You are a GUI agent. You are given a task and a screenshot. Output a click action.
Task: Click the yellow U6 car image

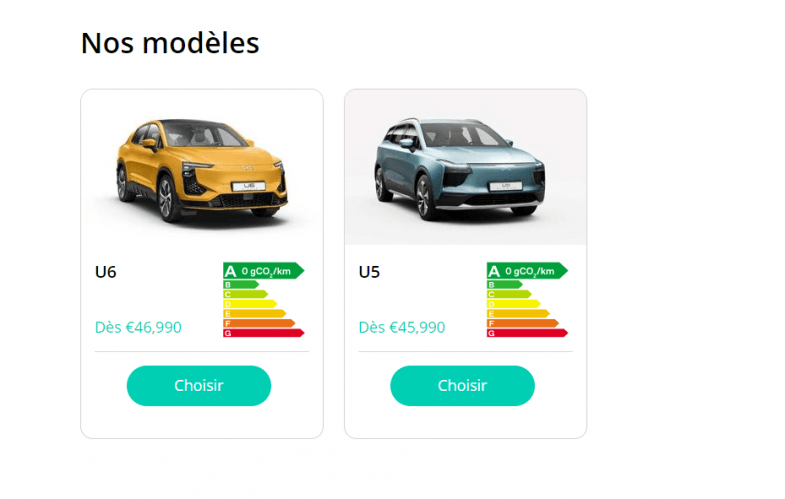(202, 170)
